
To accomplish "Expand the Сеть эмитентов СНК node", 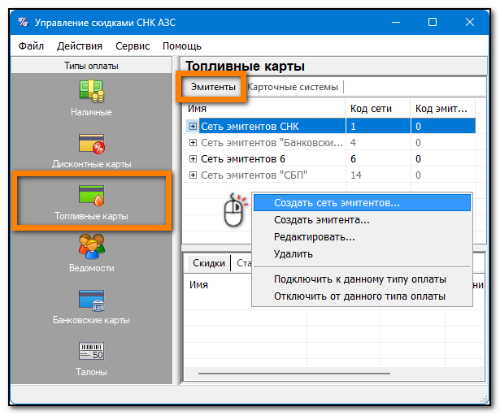I will coord(193,126).
